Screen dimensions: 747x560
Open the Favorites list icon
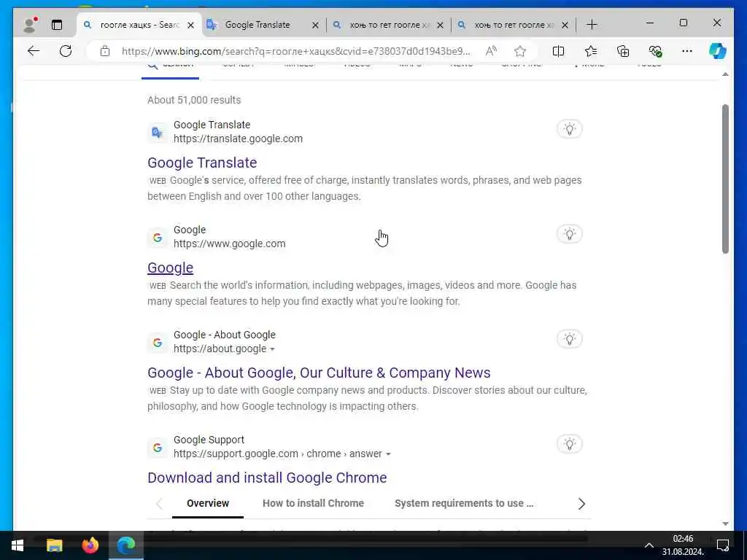pos(591,51)
